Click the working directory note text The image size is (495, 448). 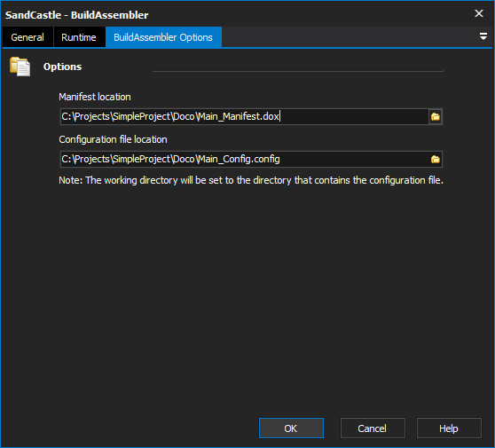point(251,180)
